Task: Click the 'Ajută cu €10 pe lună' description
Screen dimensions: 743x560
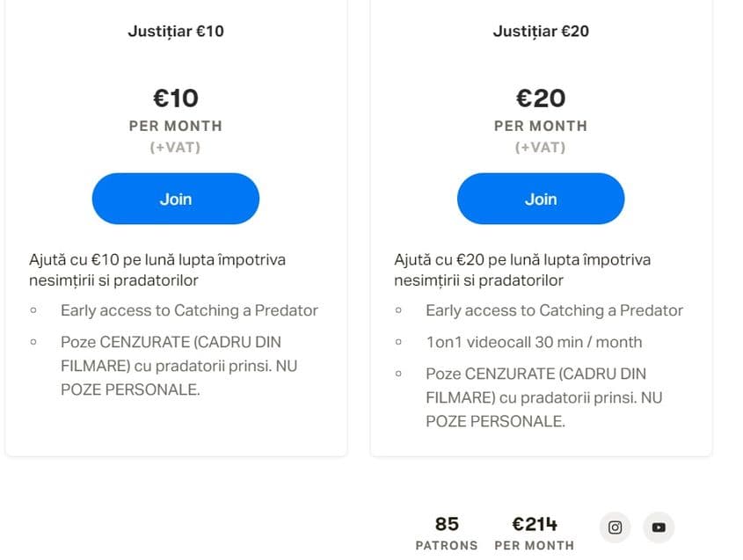Action: pos(157,270)
